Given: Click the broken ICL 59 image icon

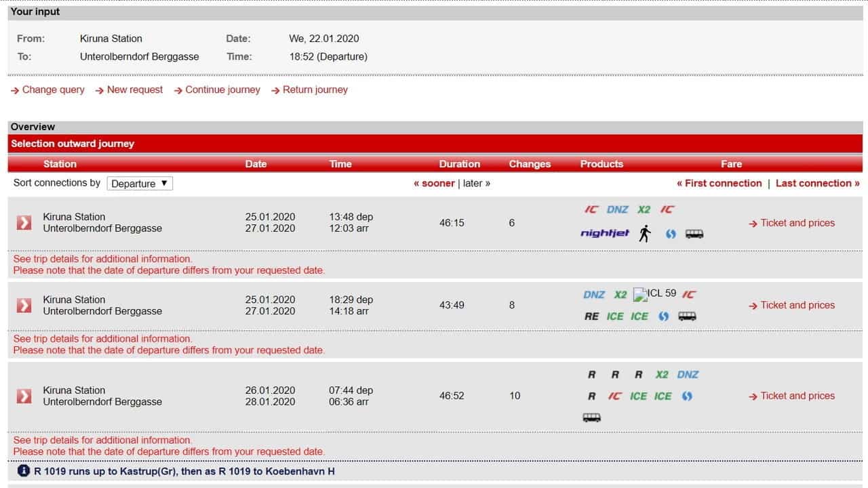Looking at the screenshot, I should (x=639, y=295).
